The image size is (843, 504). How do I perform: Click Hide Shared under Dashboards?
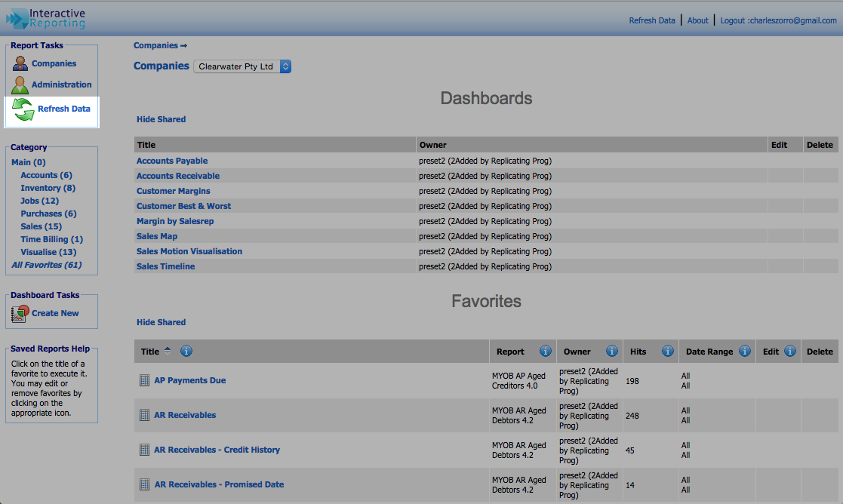[162, 119]
